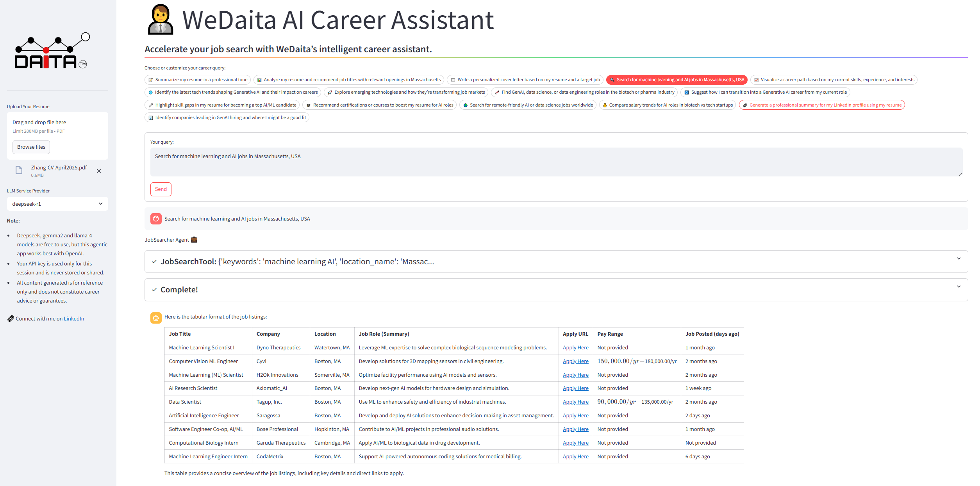Click the uploaded PDF file icon
This screenshot has width=980, height=486.
[19, 170]
